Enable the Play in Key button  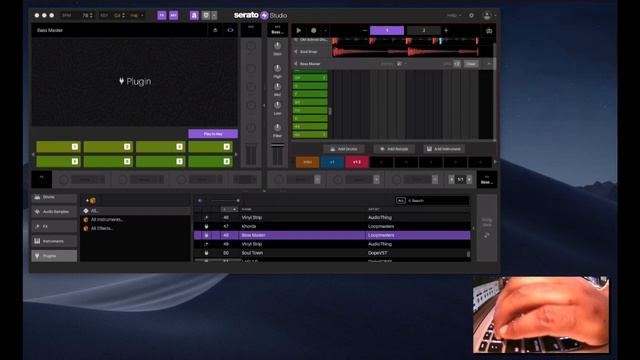(x=213, y=134)
